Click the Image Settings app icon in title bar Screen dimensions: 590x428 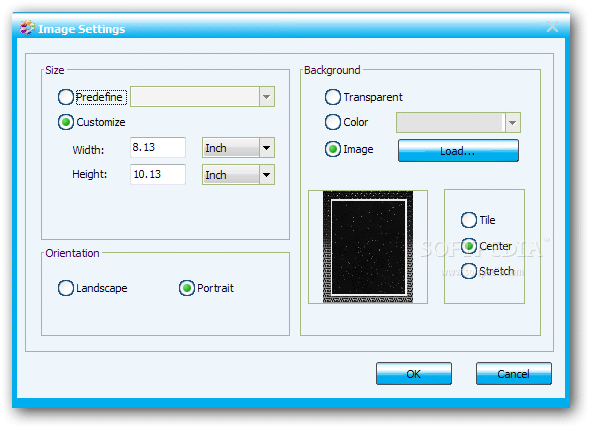27,28
